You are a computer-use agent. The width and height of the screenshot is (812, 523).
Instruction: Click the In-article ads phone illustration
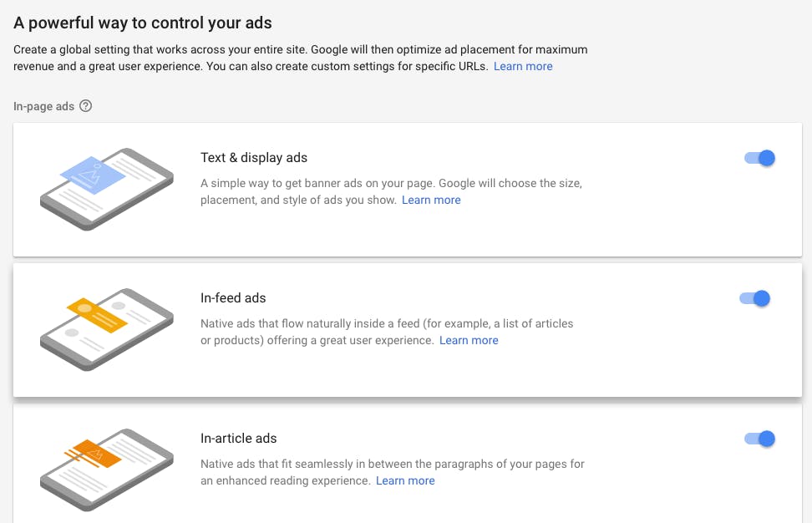[x=106, y=470]
